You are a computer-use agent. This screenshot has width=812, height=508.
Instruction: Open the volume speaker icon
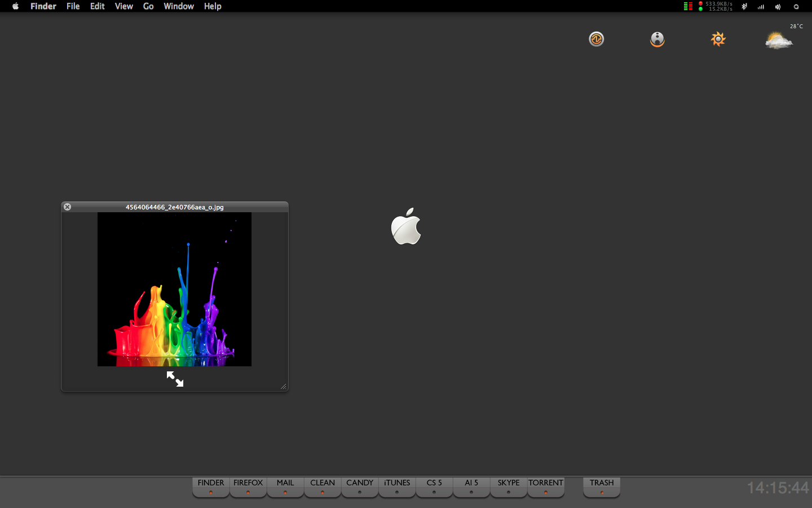[x=778, y=7]
